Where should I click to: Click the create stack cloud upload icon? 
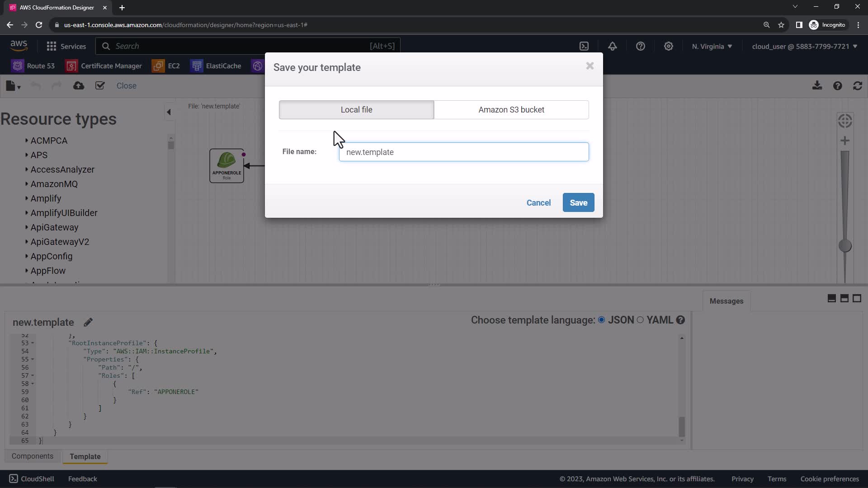[x=79, y=85]
